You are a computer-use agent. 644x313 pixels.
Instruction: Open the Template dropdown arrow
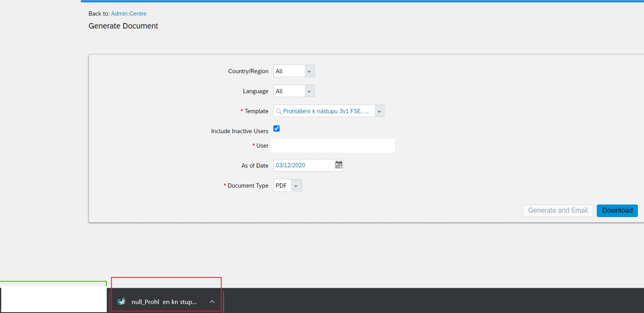tap(380, 111)
